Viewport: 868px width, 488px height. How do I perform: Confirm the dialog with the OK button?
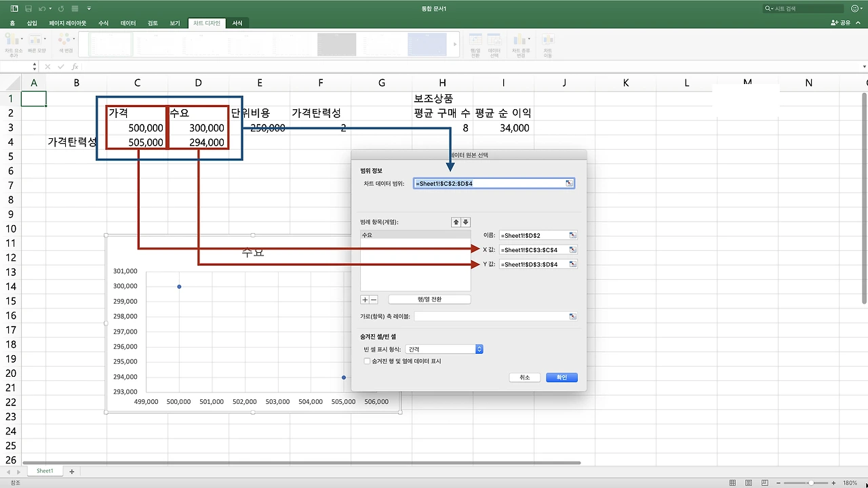[x=561, y=378]
